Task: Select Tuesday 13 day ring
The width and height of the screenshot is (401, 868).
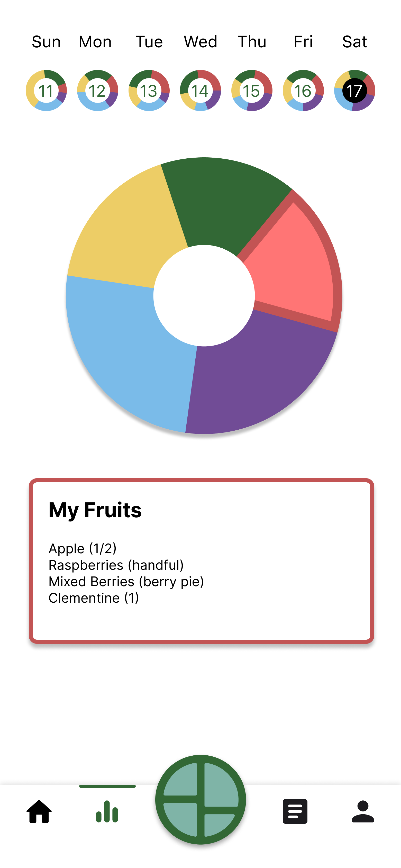Action: coord(149,90)
